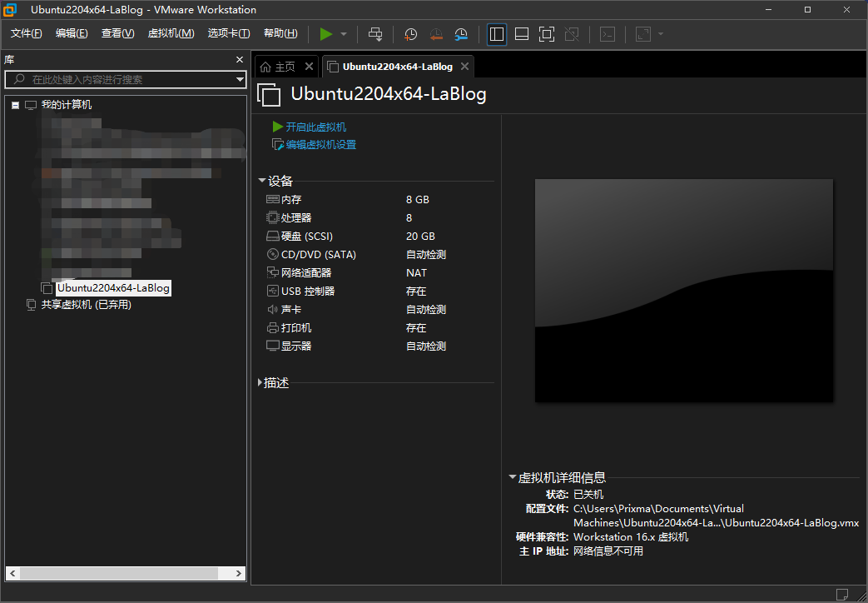This screenshot has height=603, width=868.
Task: Click 主 IP 地址 value 网络信息不可用
Action: click(x=608, y=551)
